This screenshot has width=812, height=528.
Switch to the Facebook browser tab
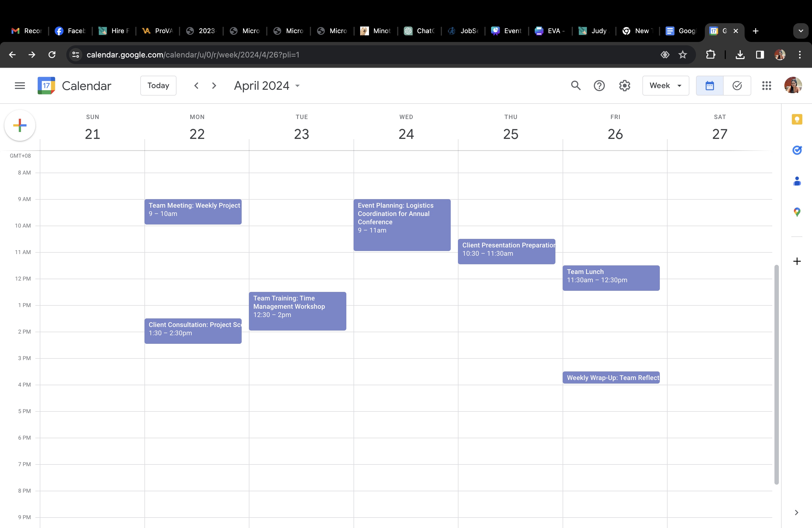tap(70, 31)
